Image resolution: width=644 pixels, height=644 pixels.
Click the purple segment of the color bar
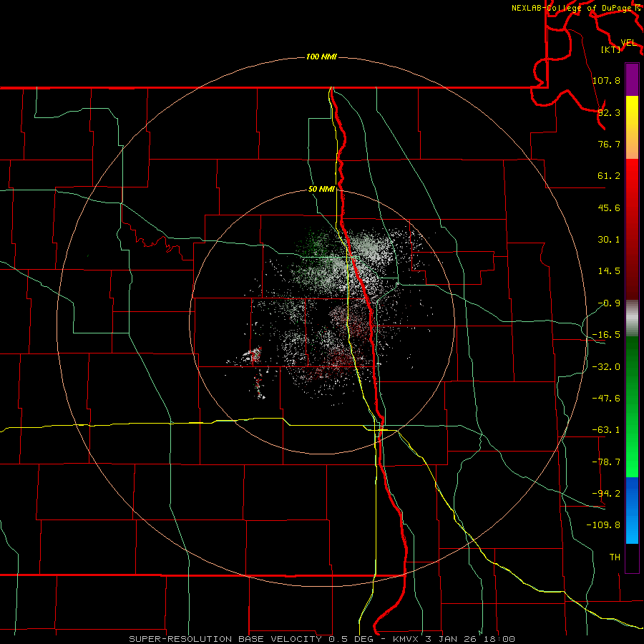coord(632,80)
